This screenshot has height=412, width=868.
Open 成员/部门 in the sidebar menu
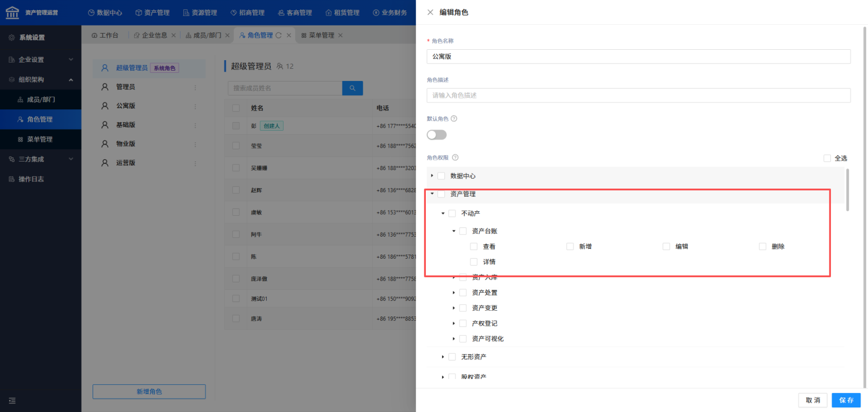[x=41, y=100]
